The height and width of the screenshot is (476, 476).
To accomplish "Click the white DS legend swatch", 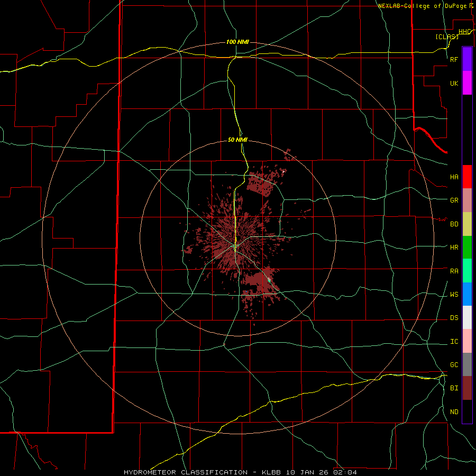I will coord(467,317).
